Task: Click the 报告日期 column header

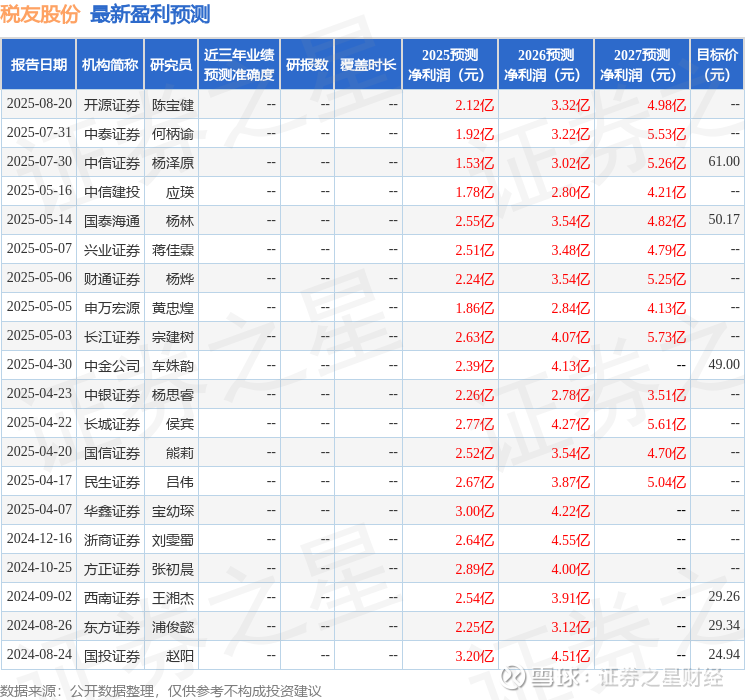Action: [x=38, y=65]
